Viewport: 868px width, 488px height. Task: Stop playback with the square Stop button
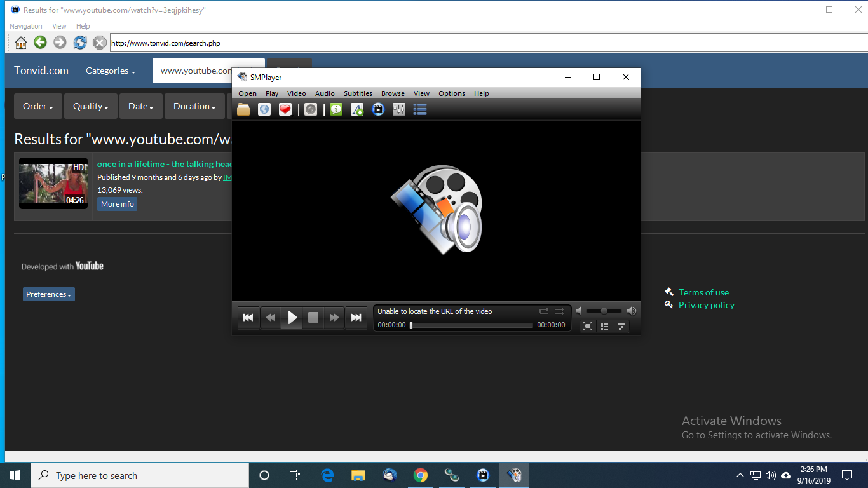click(313, 318)
